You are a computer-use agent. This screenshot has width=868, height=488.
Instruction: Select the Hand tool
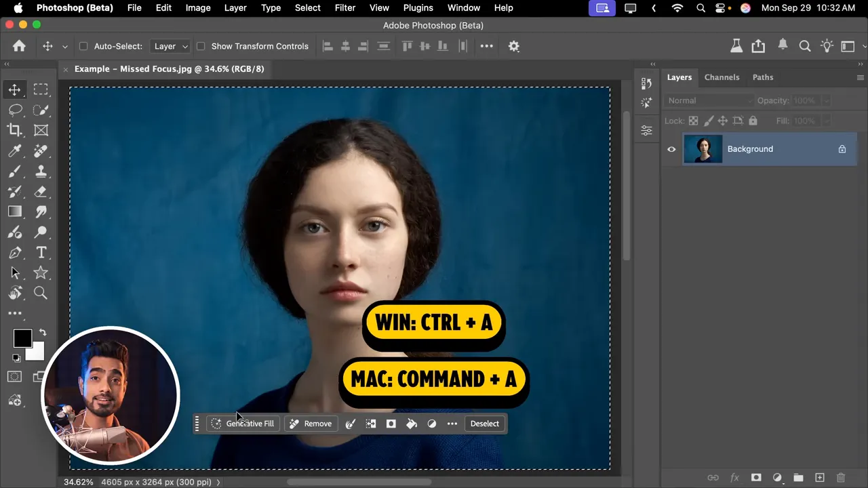click(14, 293)
